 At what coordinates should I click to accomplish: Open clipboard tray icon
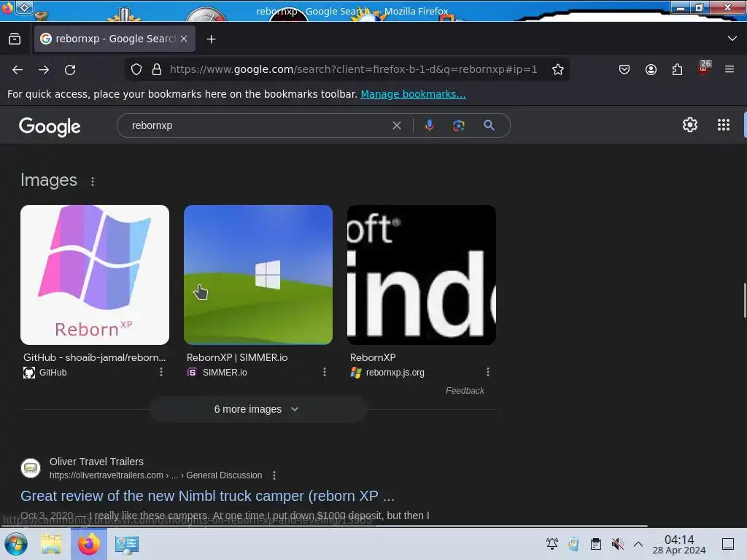coord(595,544)
